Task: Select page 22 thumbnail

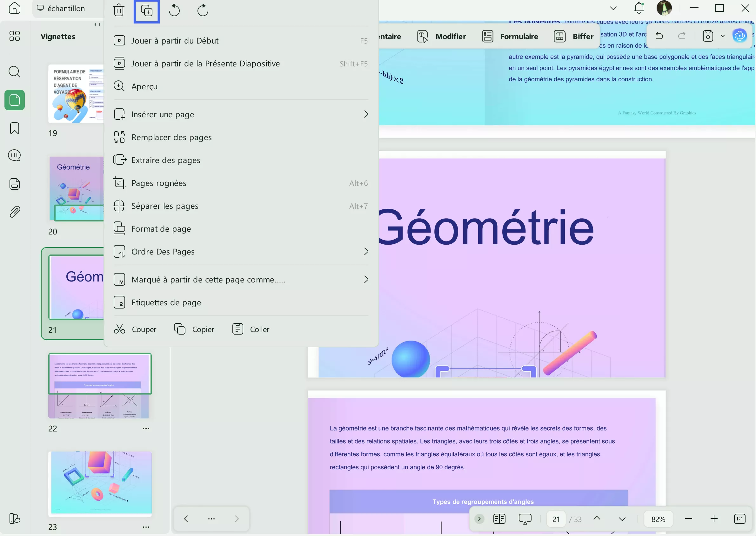Action: tap(100, 386)
